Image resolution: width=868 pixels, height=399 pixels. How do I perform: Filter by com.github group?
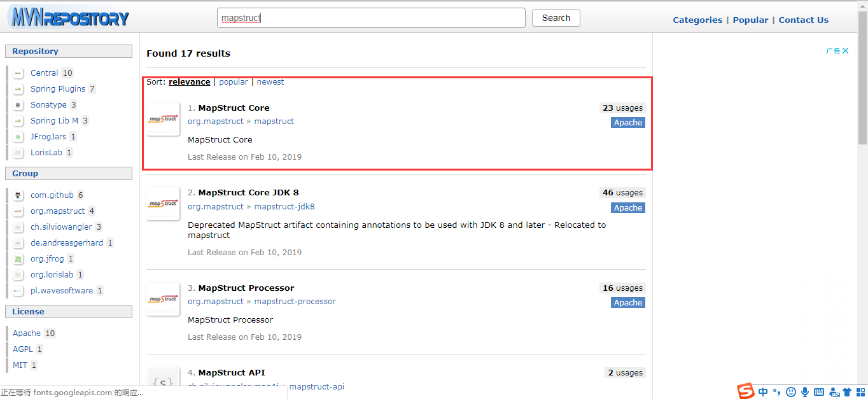52,195
